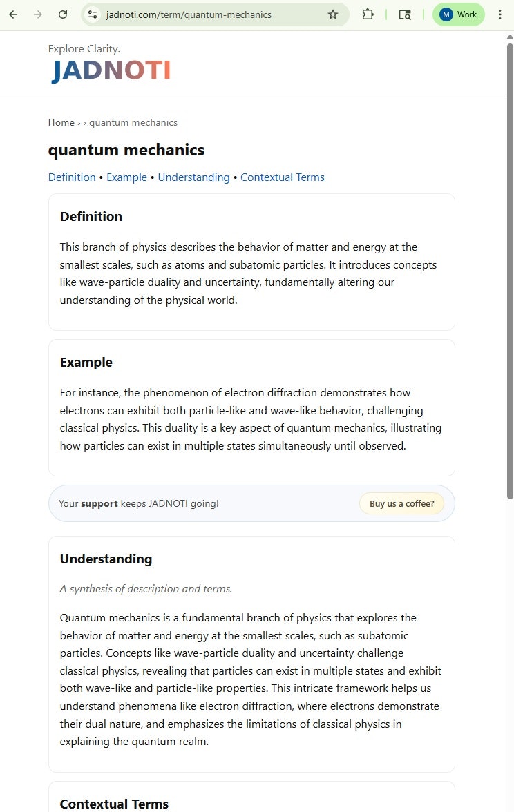Click the browser back arrow
Viewport: 514px width, 812px height.
(12, 14)
